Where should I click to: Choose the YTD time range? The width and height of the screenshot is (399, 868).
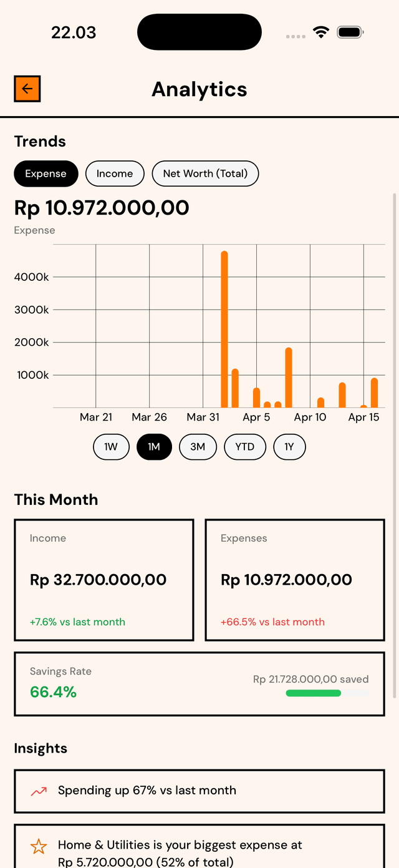click(x=244, y=447)
